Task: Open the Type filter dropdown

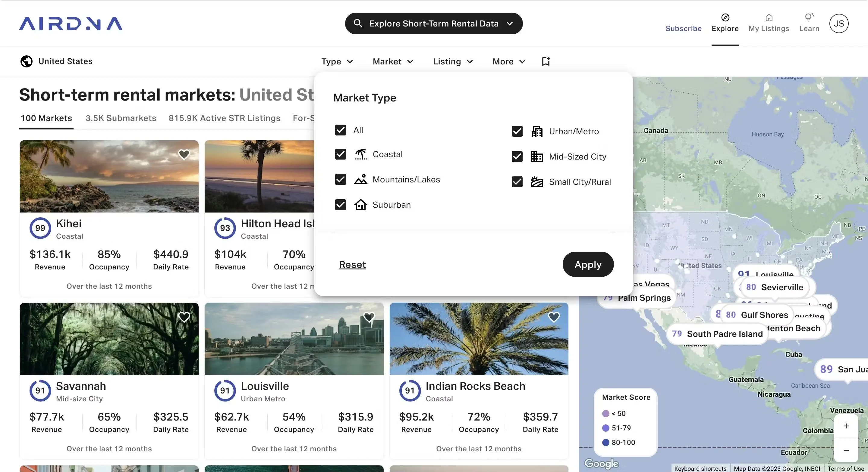Action: pos(337,62)
